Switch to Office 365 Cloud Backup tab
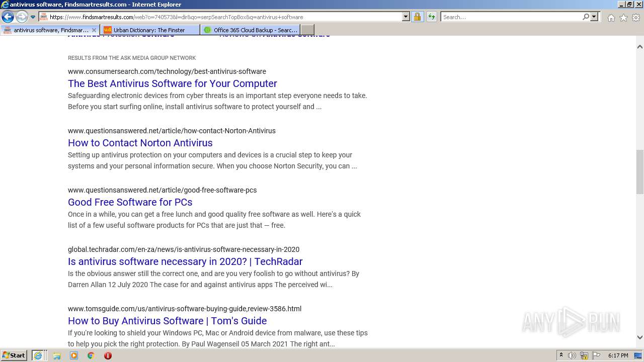644x362 pixels. pyautogui.click(x=250, y=30)
